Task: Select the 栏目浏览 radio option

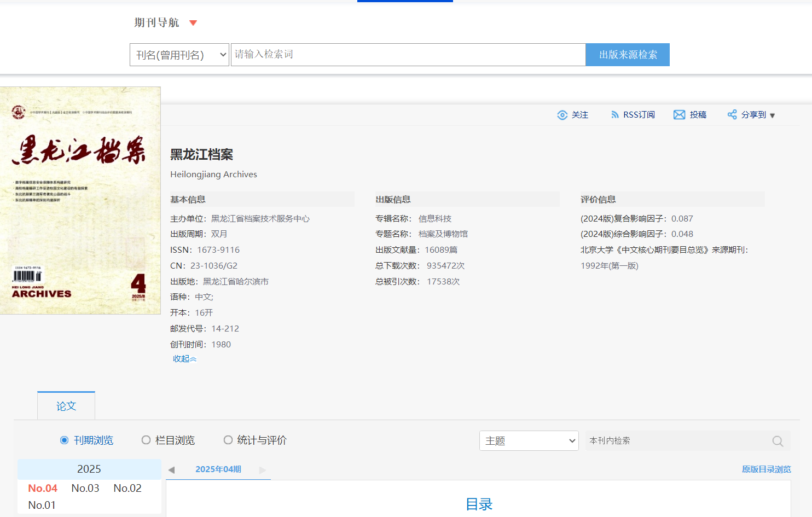Action: pyautogui.click(x=146, y=440)
